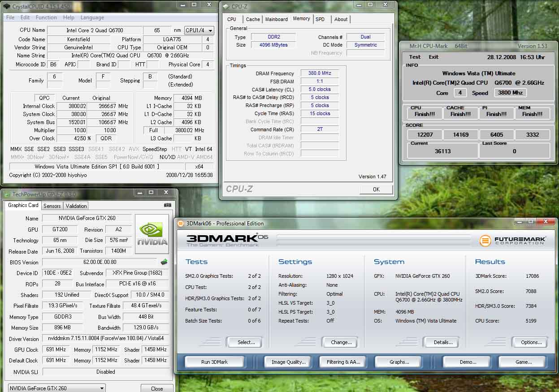Click the 3DMark06 orange title bar icon
559x392 pixels.
(x=181, y=224)
